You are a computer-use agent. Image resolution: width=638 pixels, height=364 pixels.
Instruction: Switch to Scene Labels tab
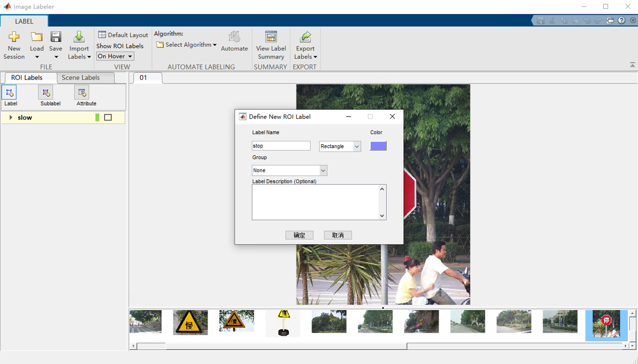[81, 78]
